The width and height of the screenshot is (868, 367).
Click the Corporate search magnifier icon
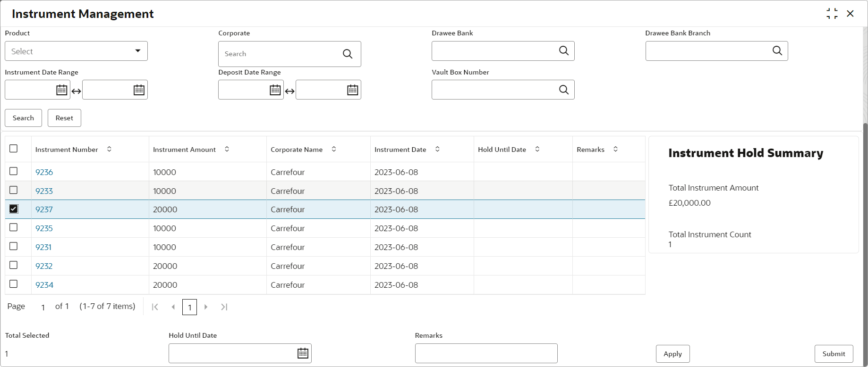point(348,54)
